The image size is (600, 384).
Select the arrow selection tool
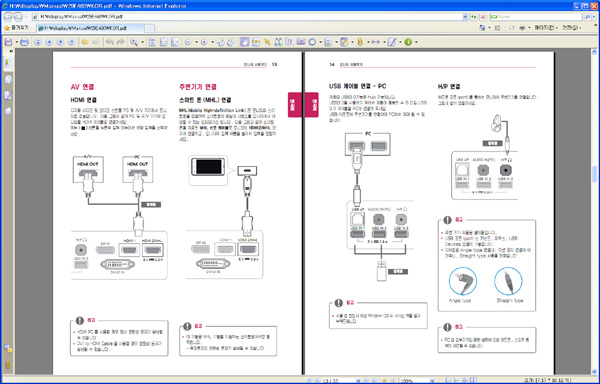(x=267, y=42)
